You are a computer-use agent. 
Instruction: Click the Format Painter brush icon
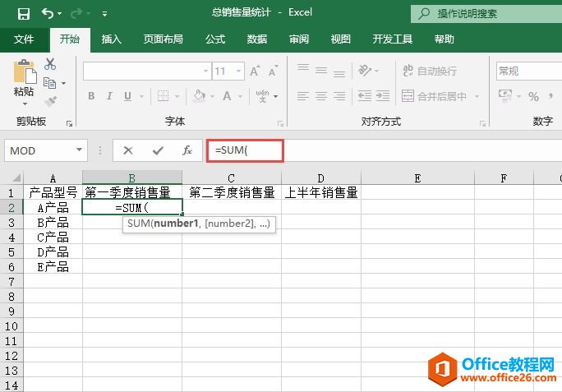point(51,101)
